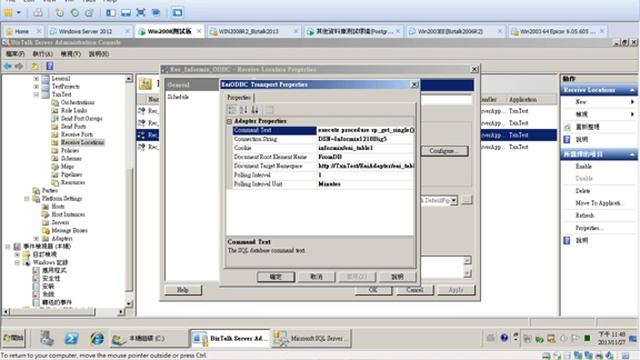Click Help button in Receive Location Properties
Image resolution: width=640 pixels, height=360 pixels.
click(x=183, y=290)
